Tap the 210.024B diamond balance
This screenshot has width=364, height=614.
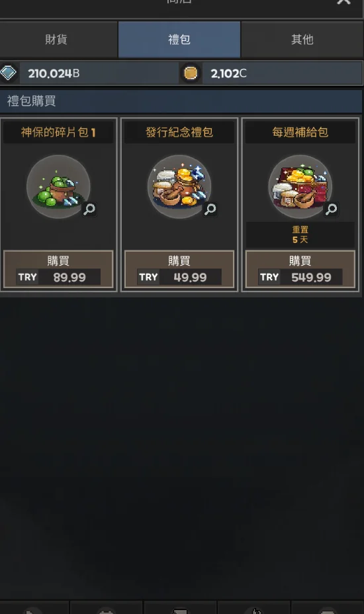tap(54, 74)
